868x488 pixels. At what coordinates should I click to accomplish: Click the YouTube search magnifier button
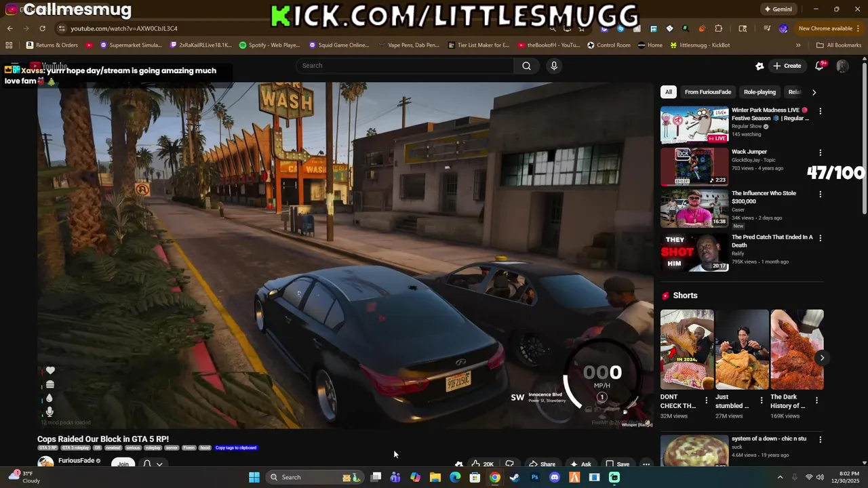[x=526, y=66]
